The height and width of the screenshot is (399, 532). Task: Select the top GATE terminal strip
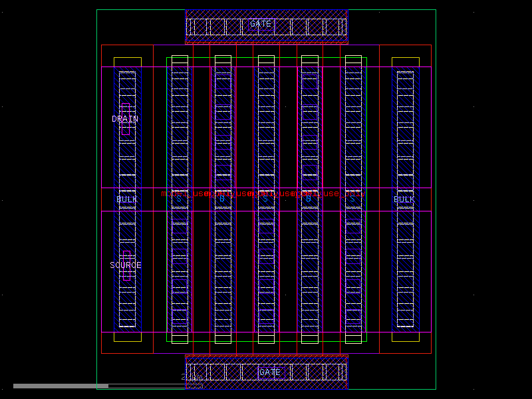coord(266,24)
